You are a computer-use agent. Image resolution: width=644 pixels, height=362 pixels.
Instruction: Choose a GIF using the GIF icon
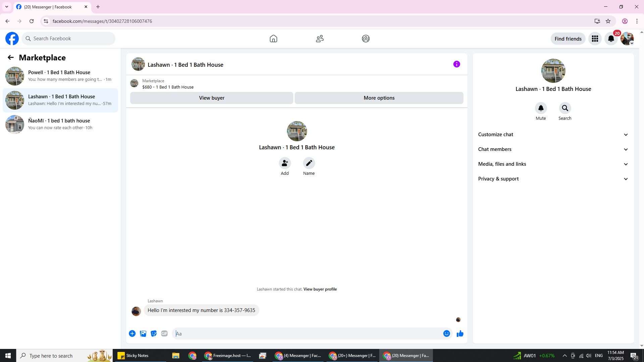pyautogui.click(x=164, y=333)
